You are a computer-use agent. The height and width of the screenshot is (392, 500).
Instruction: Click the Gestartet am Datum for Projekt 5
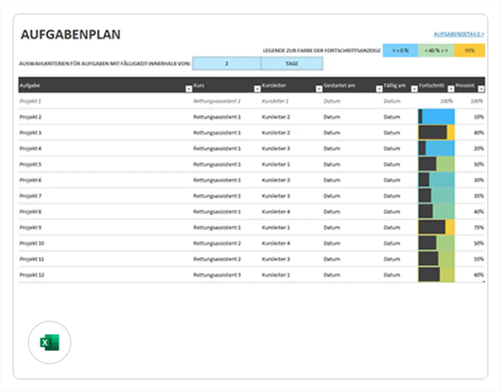pyautogui.click(x=332, y=164)
